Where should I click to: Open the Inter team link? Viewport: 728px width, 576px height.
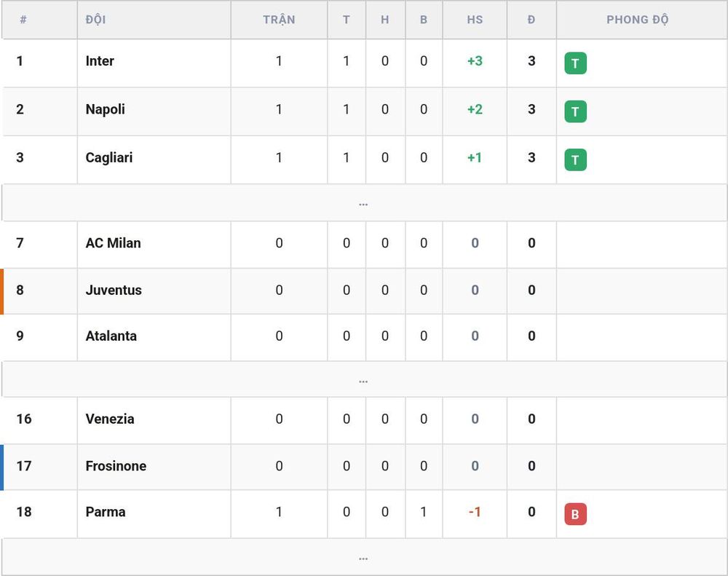coord(100,61)
